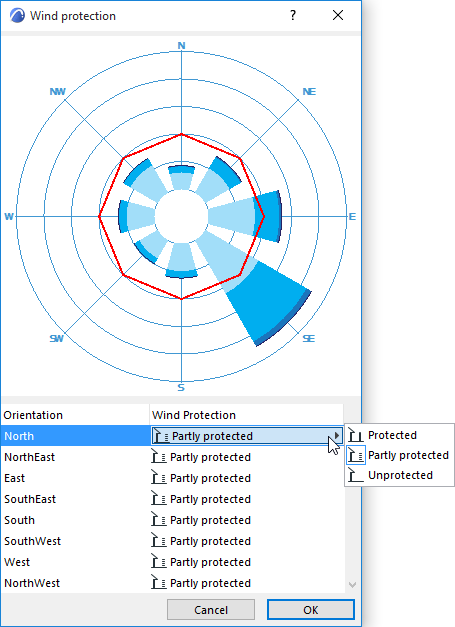Confirm with the OK button

click(311, 610)
